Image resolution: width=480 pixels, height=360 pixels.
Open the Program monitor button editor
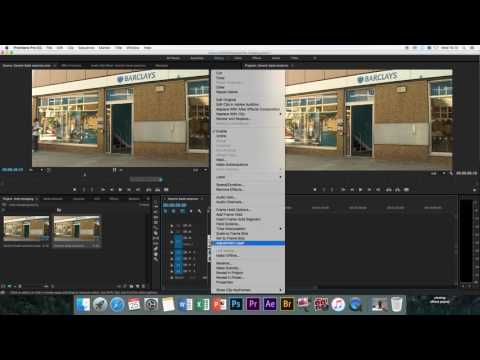tap(474, 190)
